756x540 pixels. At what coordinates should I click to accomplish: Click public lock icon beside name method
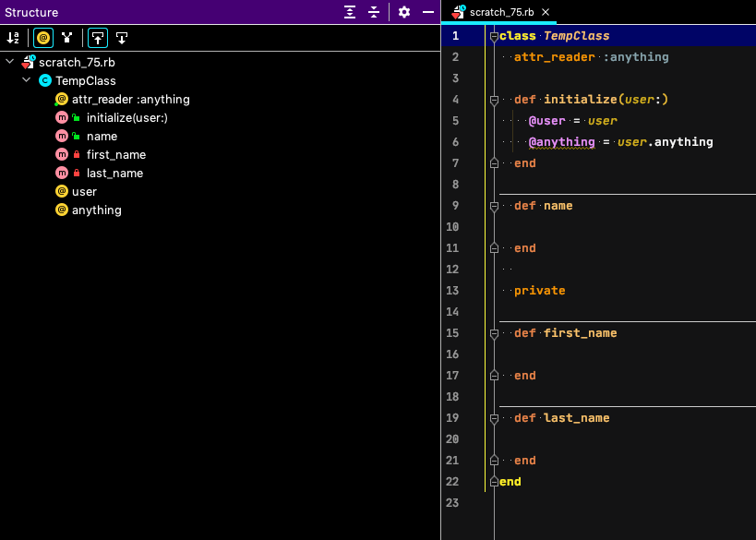click(x=77, y=136)
